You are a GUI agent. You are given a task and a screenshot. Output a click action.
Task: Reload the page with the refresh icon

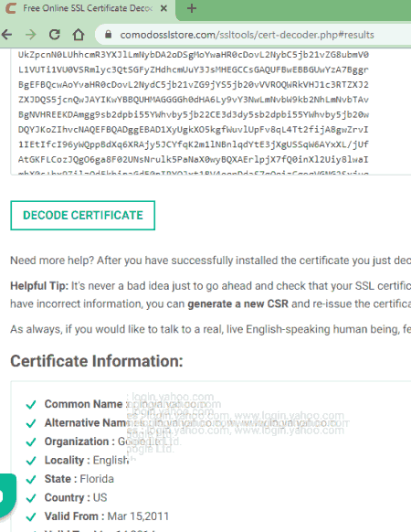tap(54, 35)
